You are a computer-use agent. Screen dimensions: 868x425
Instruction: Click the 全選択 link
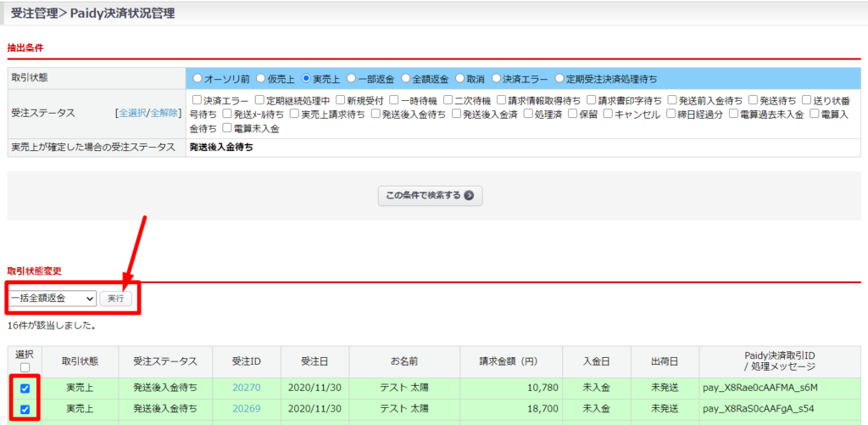click(x=132, y=113)
